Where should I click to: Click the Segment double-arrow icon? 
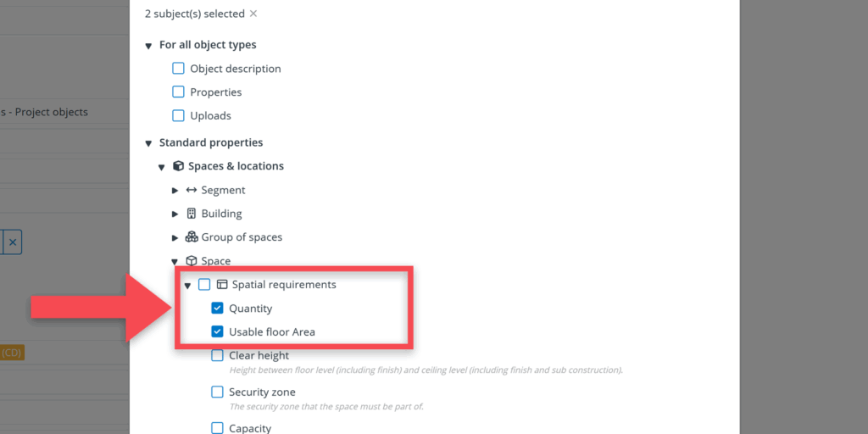(x=192, y=190)
